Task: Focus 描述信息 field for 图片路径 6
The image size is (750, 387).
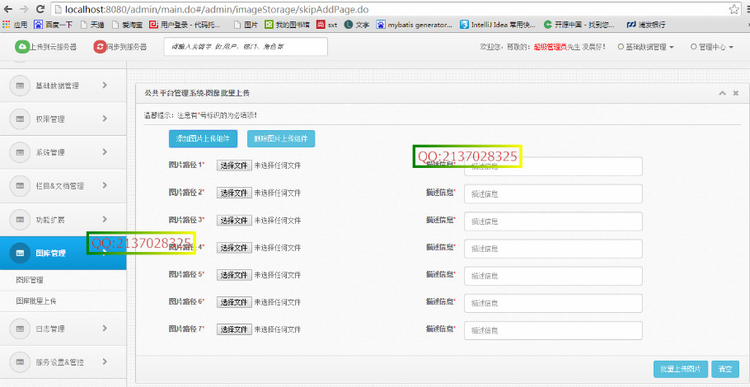Action: pyautogui.click(x=553, y=303)
